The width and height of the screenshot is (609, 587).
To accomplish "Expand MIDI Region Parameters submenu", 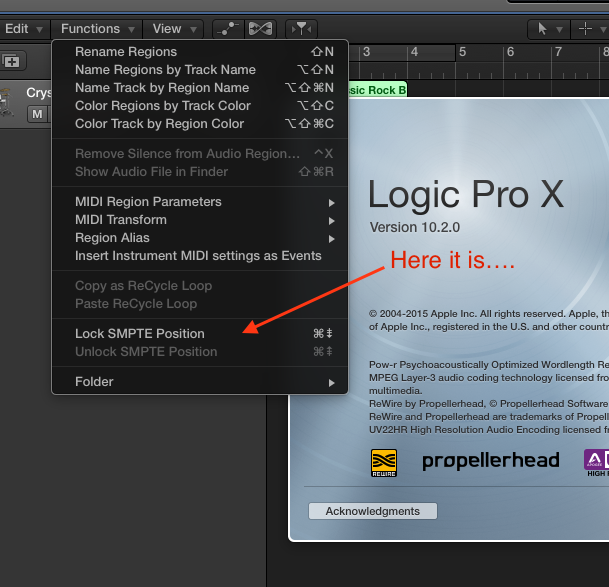I will click(200, 202).
